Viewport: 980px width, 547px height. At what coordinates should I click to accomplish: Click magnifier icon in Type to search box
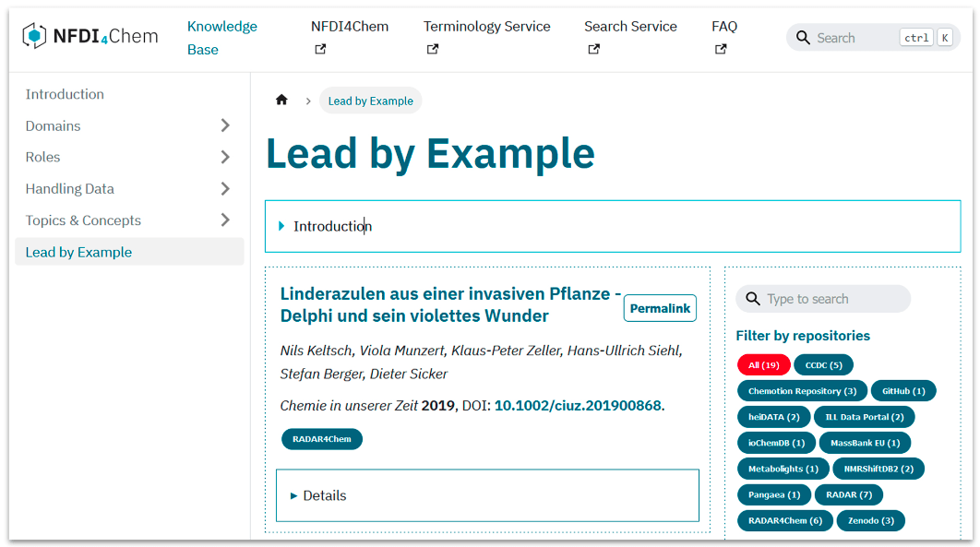click(753, 299)
